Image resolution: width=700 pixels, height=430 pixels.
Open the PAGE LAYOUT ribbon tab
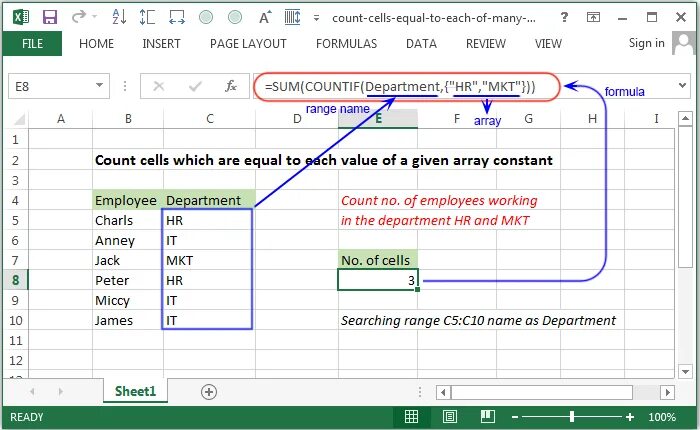(248, 44)
